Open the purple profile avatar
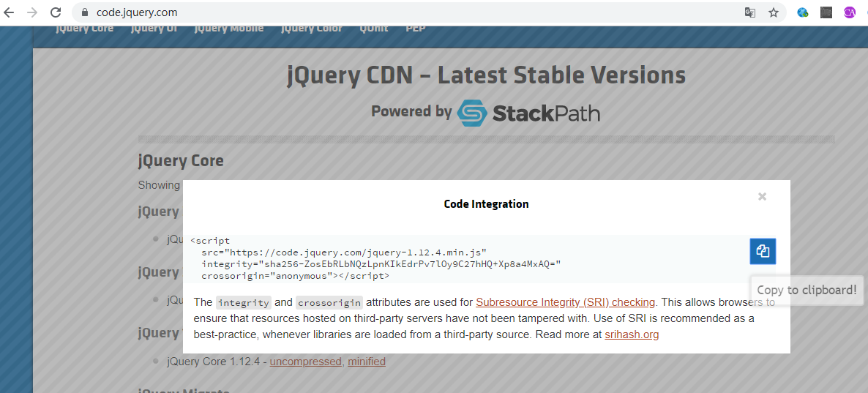The height and width of the screenshot is (393, 868). click(x=849, y=12)
